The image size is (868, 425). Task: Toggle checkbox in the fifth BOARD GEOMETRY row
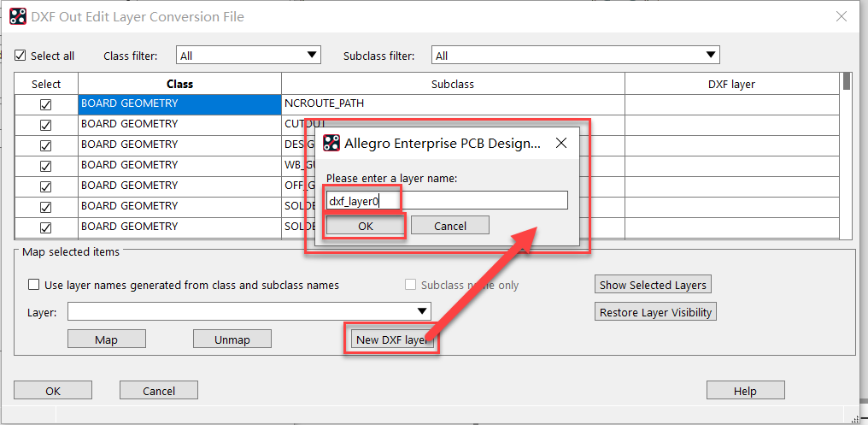[x=46, y=186]
